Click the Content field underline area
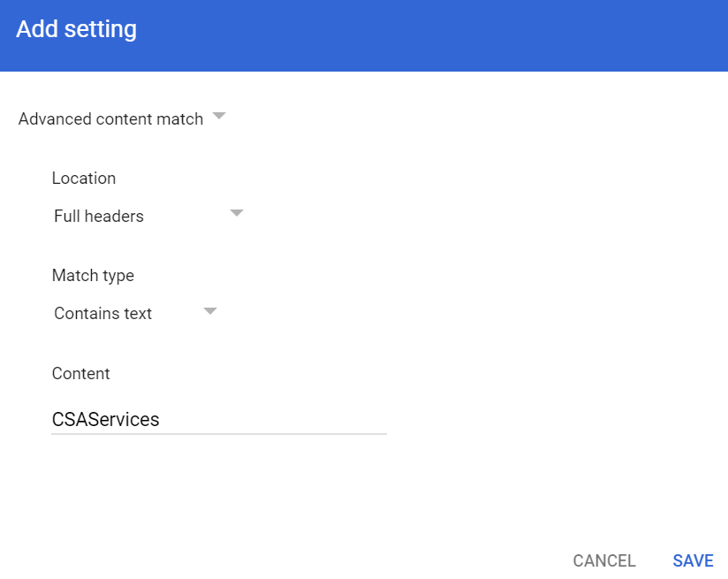This screenshot has height=579, width=728. click(219, 432)
